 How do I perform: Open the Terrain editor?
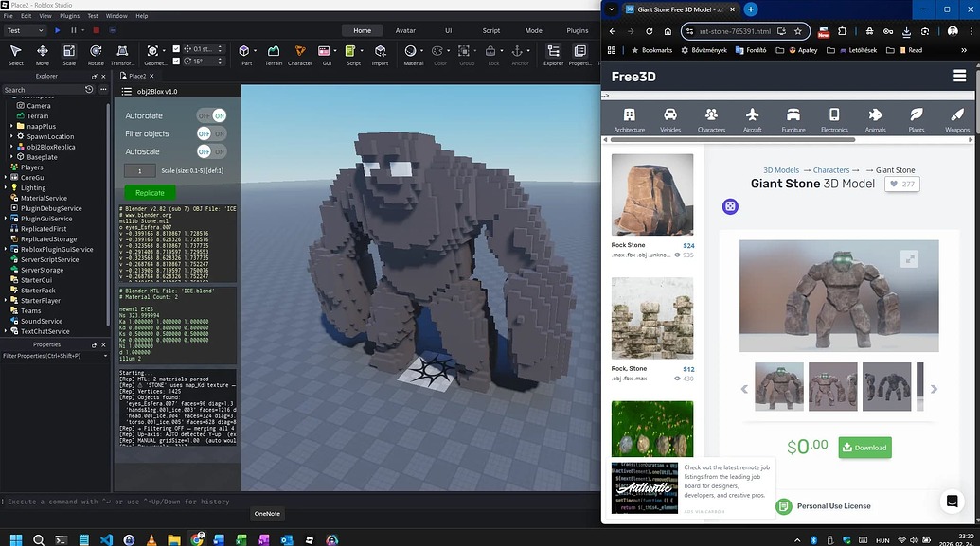click(x=274, y=55)
